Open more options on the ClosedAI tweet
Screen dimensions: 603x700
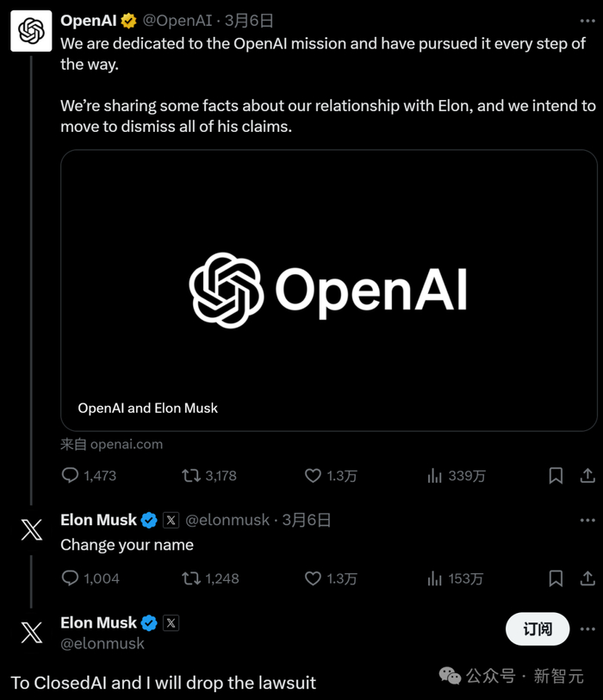pos(587,622)
